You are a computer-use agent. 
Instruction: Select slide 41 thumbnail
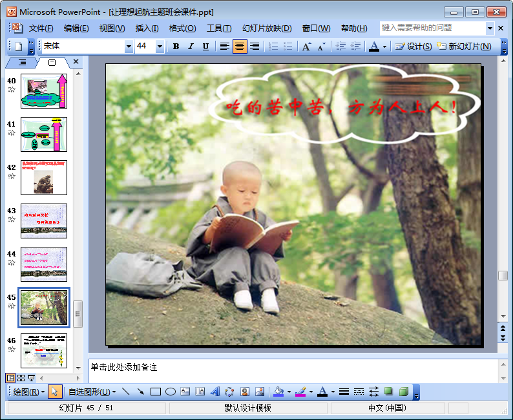point(44,134)
